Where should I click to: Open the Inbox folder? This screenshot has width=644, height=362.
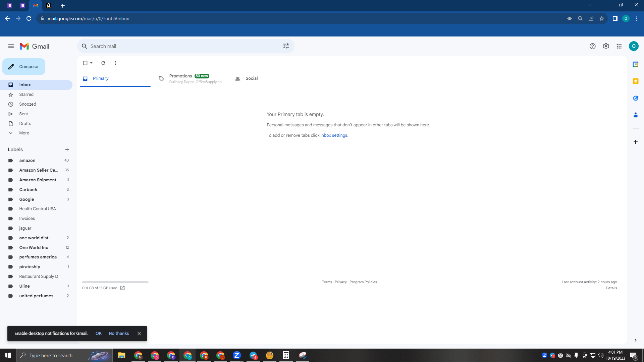click(36, 85)
